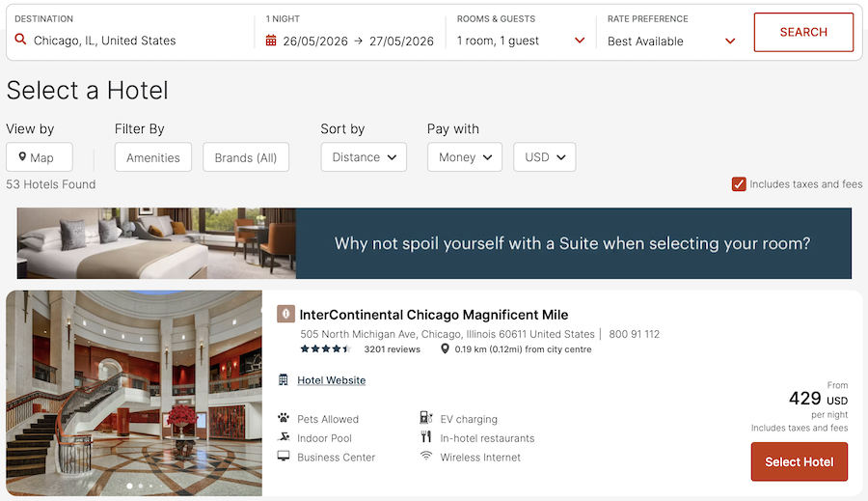Image resolution: width=868 pixels, height=501 pixels.
Task: Click the paw icon for Pets Allowed
Action: [x=284, y=418]
